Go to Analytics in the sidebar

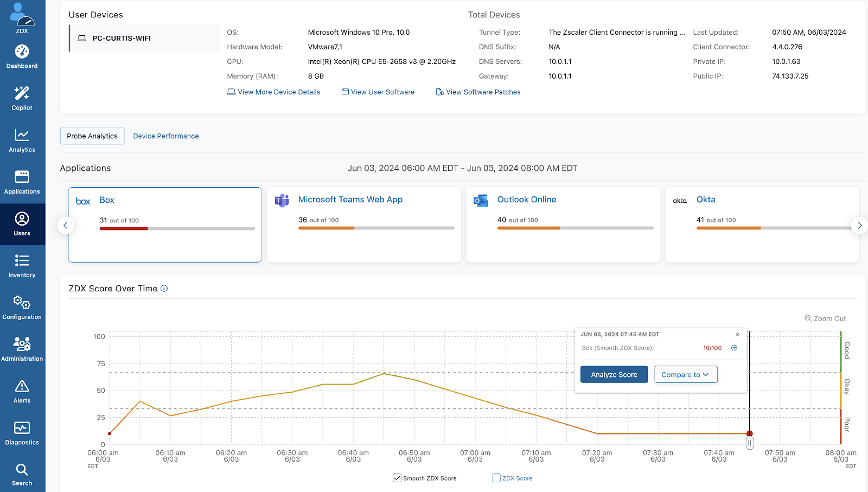[22, 140]
